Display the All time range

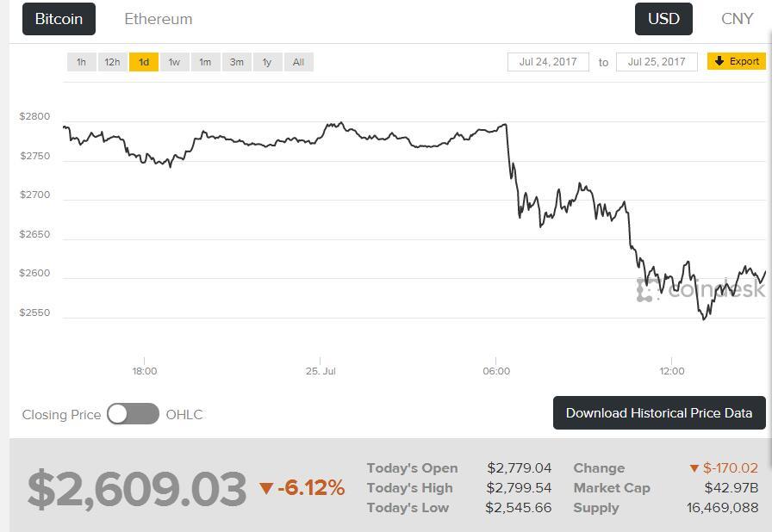[x=298, y=62]
